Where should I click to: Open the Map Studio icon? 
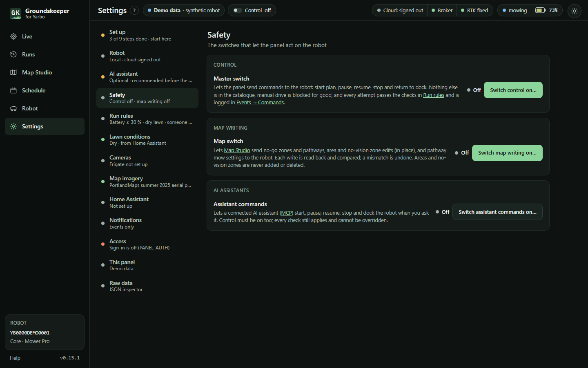click(x=13, y=72)
